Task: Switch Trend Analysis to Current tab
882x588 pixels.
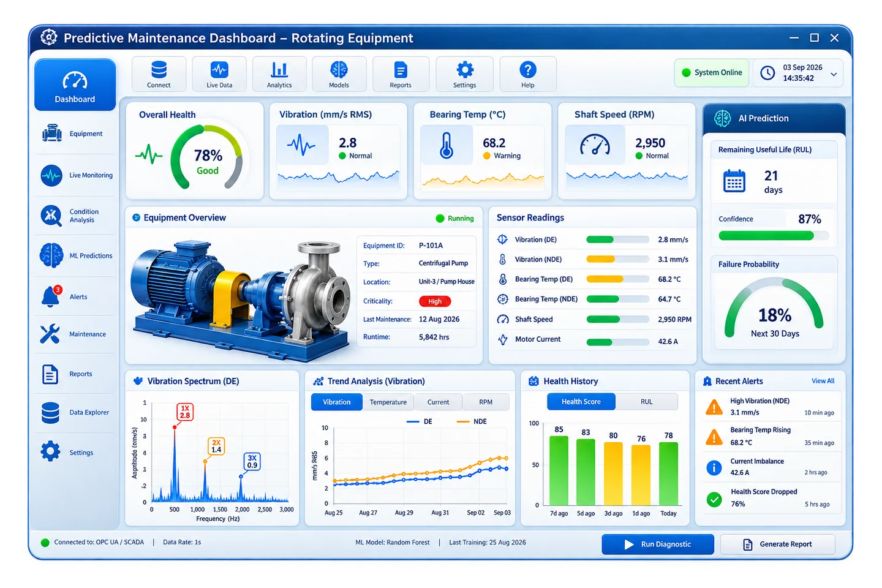Action: [438, 402]
